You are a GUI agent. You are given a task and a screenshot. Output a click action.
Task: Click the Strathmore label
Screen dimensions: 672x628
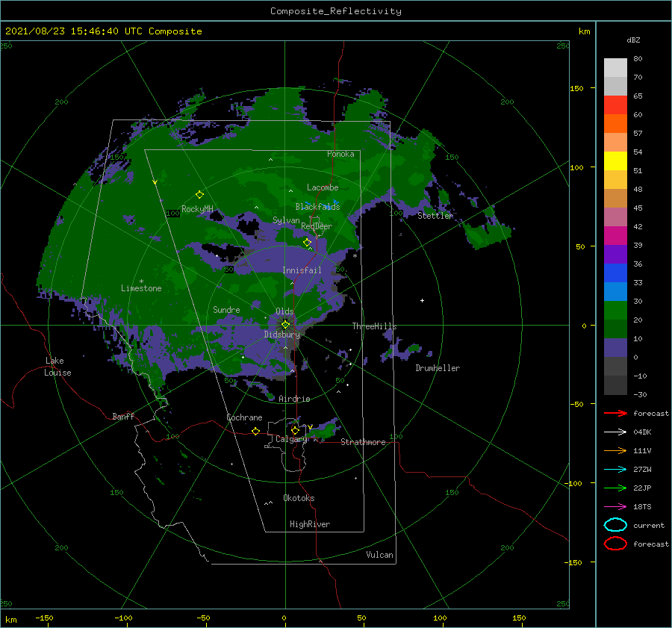(364, 442)
